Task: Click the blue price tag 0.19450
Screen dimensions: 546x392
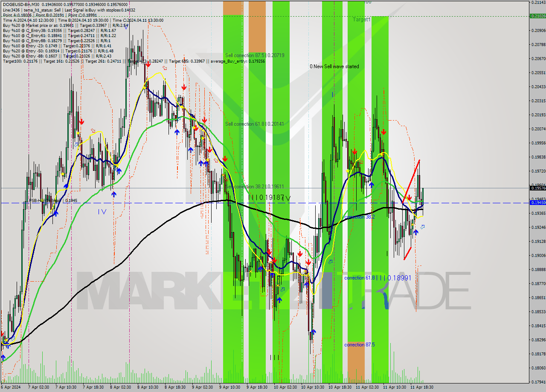Action: click(x=537, y=202)
